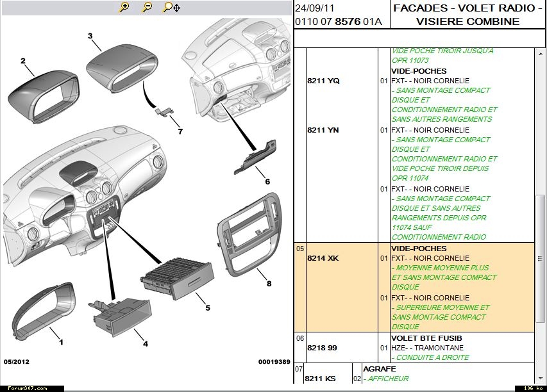This screenshot has height=392, width=547.
Task: Select callout number 2 in the diagram
Action: click(22, 61)
